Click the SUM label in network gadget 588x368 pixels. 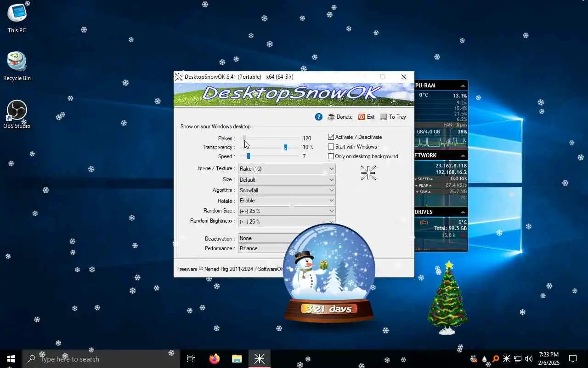[423, 192]
